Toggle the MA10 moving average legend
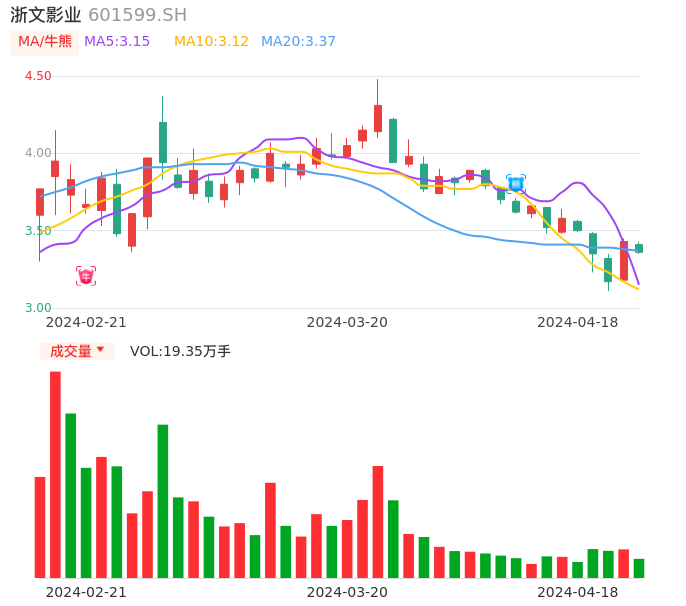Image resolution: width=686 pixels, height=606 pixels. pos(211,42)
